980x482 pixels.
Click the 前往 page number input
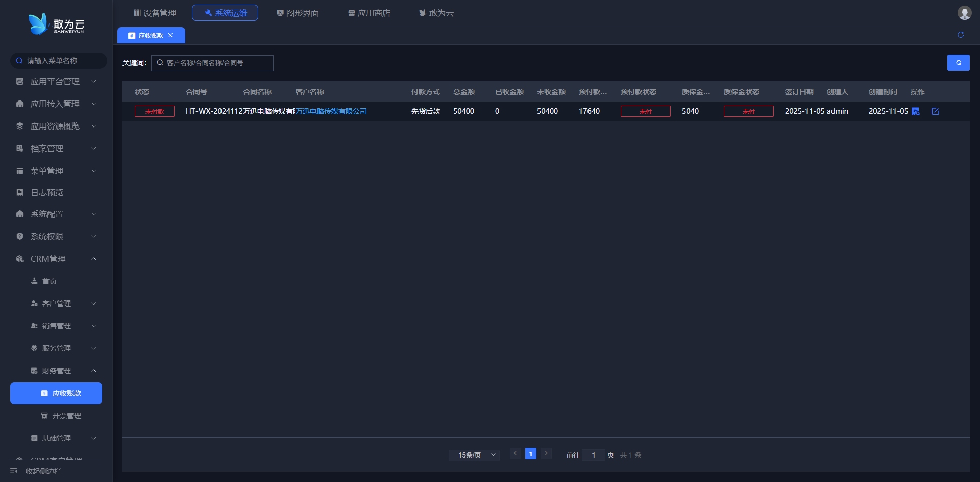594,455
